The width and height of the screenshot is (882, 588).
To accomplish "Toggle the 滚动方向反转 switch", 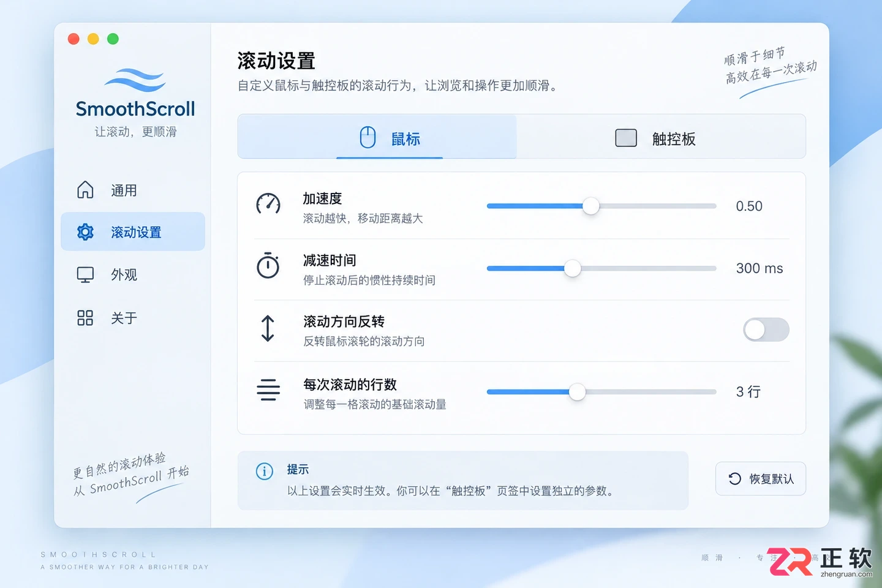I will 766,330.
